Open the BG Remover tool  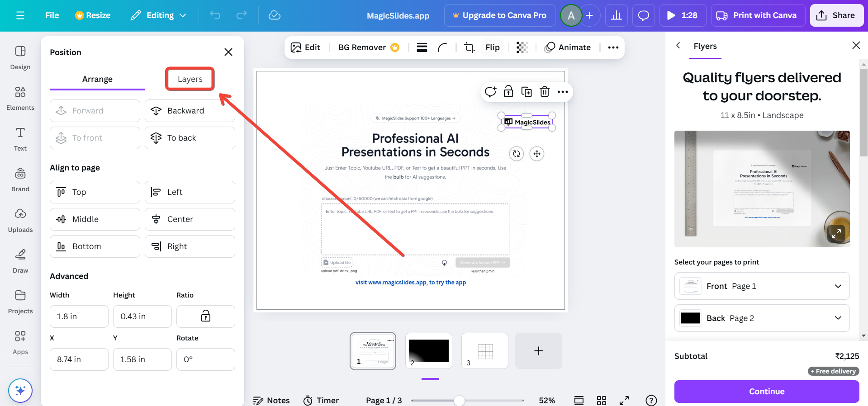pos(369,47)
